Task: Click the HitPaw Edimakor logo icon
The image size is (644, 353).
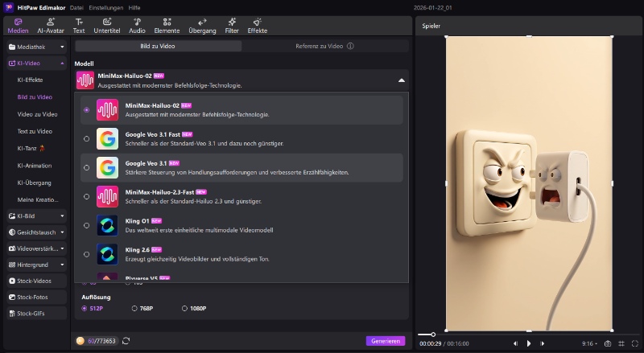Action: click(x=9, y=7)
